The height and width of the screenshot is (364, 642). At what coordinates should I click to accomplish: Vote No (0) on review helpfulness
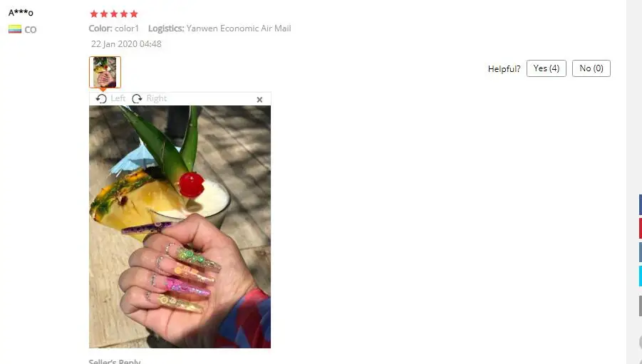(591, 68)
